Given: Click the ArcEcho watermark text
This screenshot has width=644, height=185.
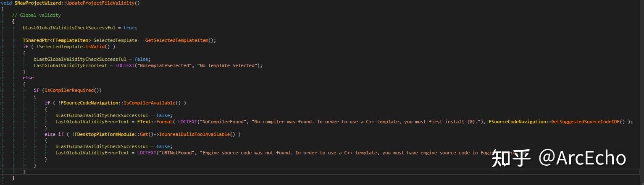Looking at the screenshot, I should pos(583,158).
